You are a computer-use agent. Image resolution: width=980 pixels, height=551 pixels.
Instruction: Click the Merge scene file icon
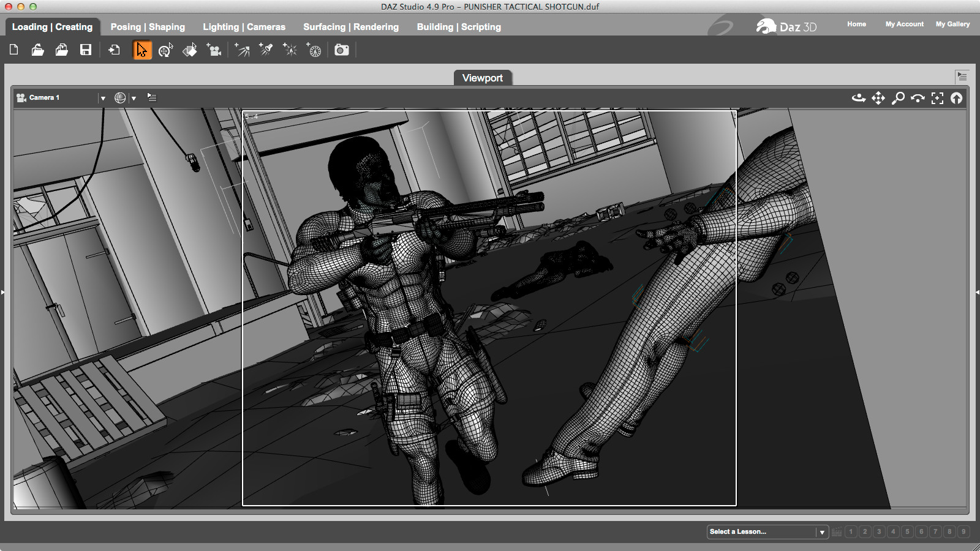tap(61, 50)
